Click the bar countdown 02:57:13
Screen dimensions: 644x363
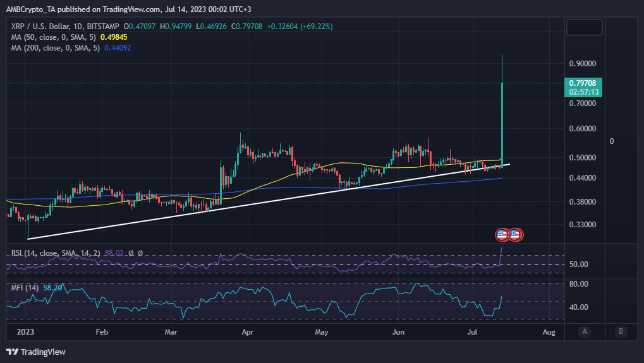pos(583,92)
